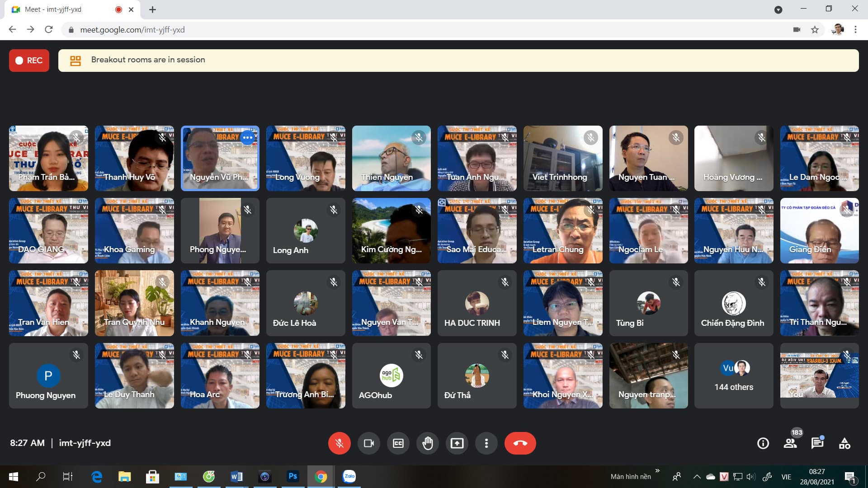Open the 144 others tile
The height and width of the screenshot is (488, 868).
point(734,375)
